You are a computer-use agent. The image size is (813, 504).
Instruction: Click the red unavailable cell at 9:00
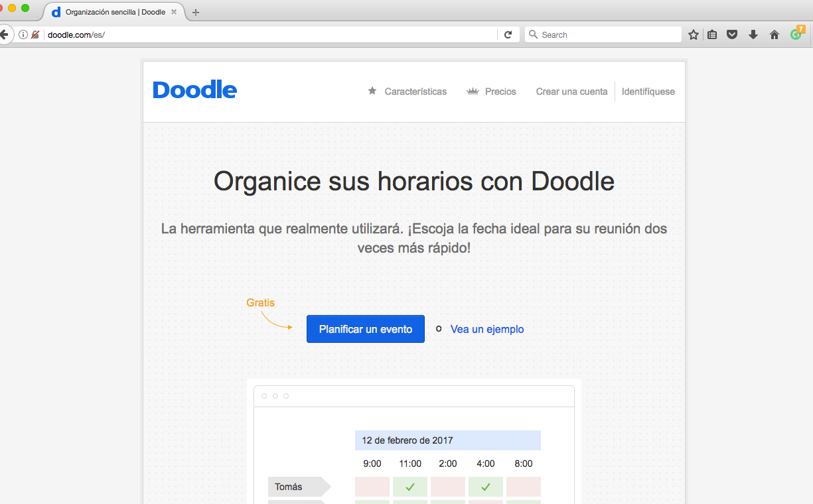pyautogui.click(x=372, y=487)
